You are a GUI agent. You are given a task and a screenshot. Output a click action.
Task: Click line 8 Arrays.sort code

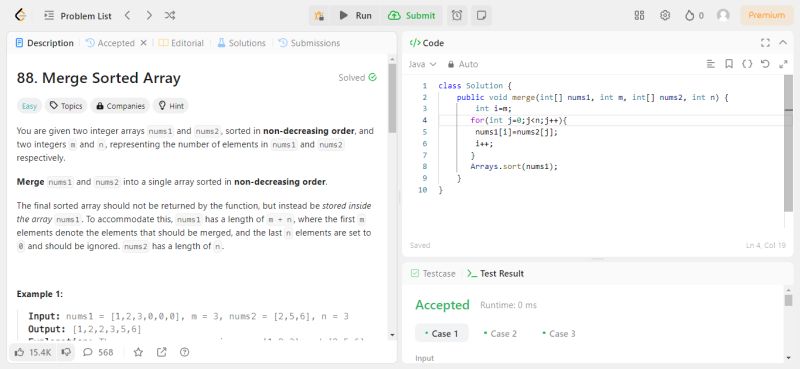[x=514, y=166]
